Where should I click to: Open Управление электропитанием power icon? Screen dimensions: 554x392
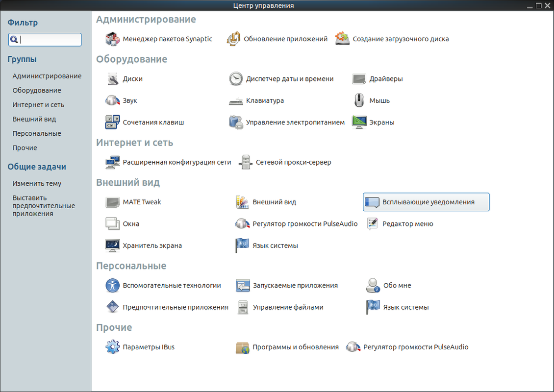coord(236,122)
